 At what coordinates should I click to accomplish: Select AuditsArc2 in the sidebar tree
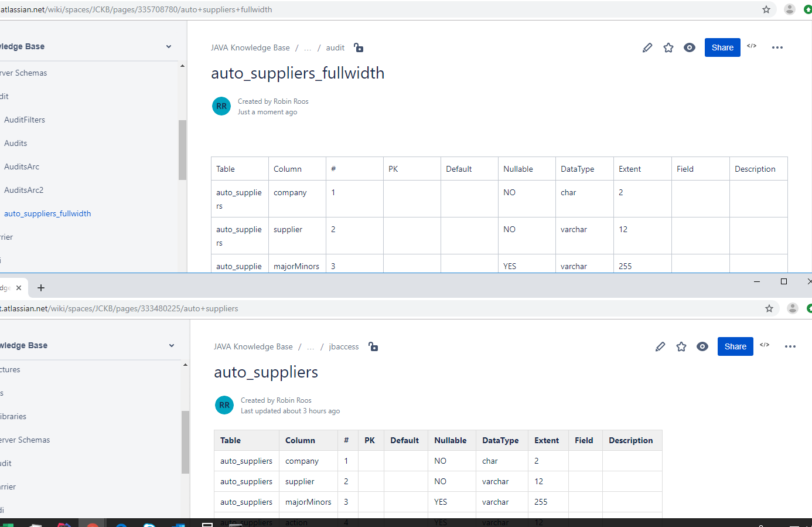click(x=24, y=190)
